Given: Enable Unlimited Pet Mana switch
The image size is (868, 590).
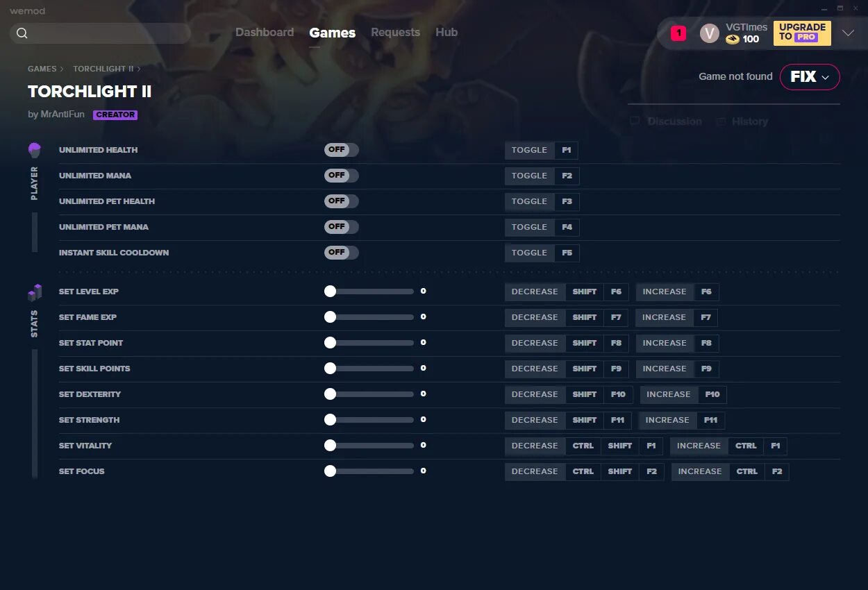Looking at the screenshot, I should [342, 227].
